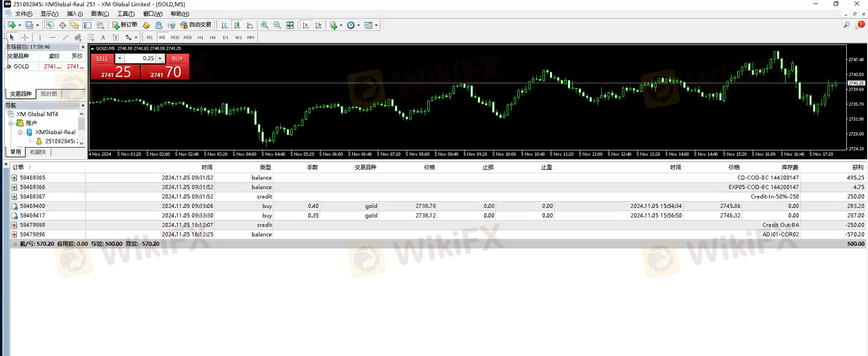Switch timeframe to M30
Viewport: 868px width, 356px height.
(188, 37)
